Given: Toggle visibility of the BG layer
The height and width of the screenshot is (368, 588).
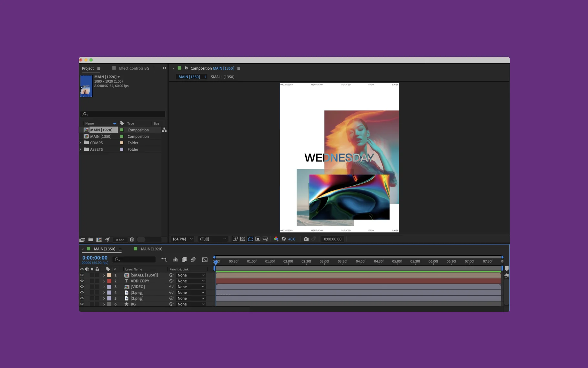Looking at the screenshot, I should click(x=82, y=304).
